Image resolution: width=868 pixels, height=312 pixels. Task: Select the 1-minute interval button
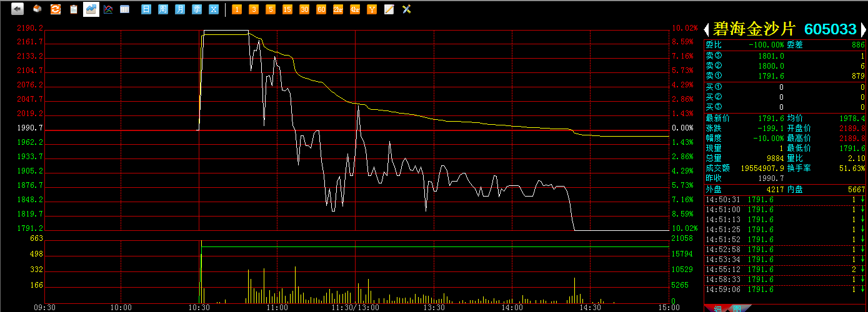[237, 9]
